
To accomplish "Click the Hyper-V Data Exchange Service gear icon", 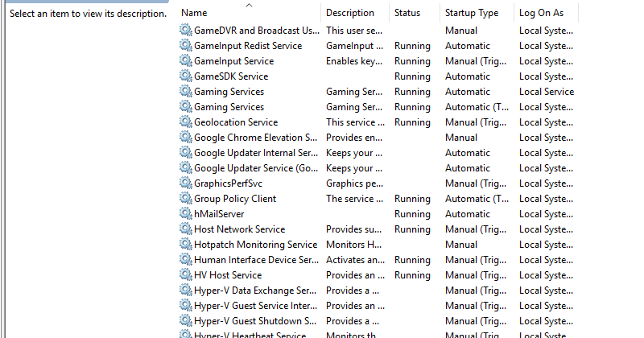I will (186, 290).
